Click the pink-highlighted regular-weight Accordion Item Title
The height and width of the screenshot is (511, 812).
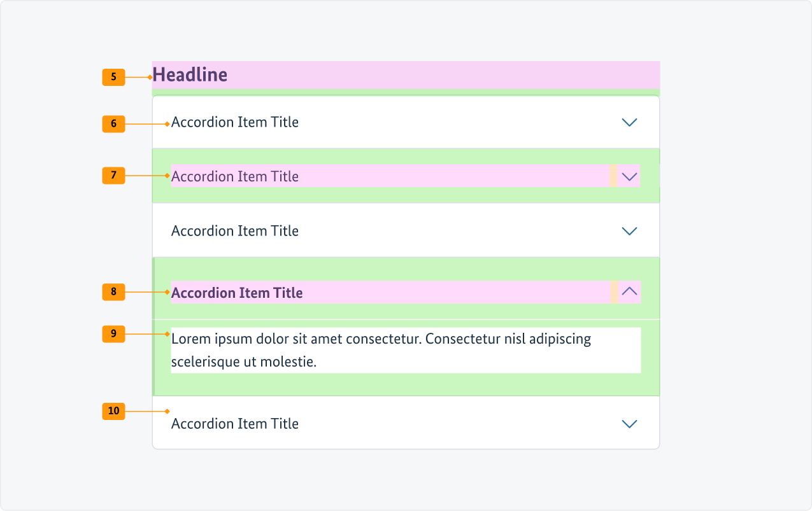pyautogui.click(x=235, y=176)
